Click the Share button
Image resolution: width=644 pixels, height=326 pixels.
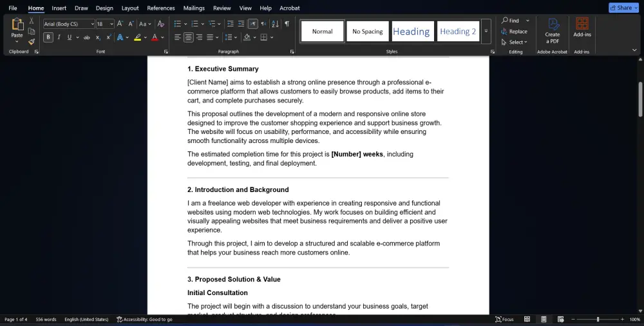[623, 7]
